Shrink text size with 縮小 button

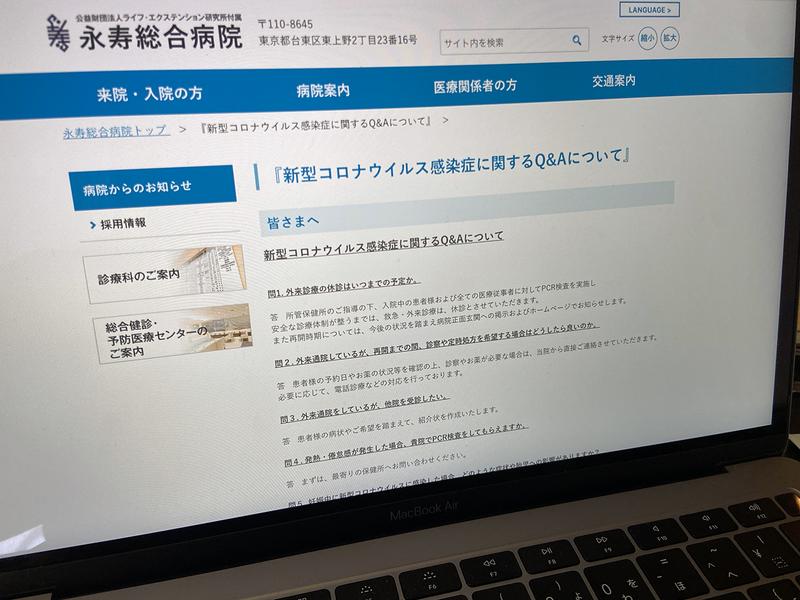(647, 38)
